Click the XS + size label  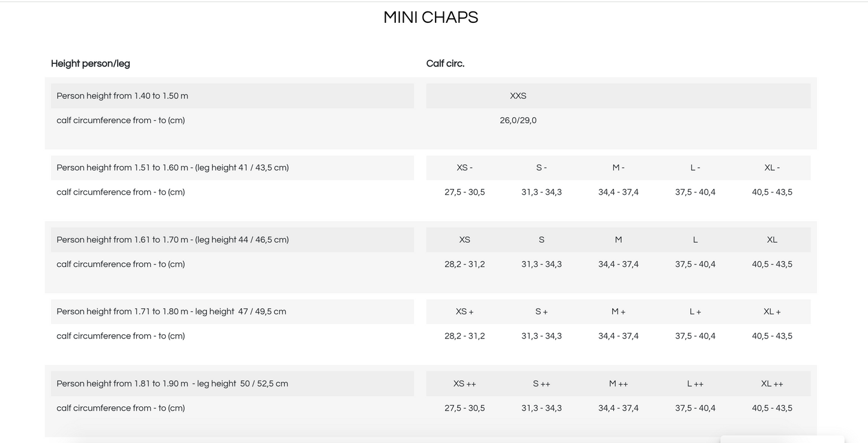point(464,312)
